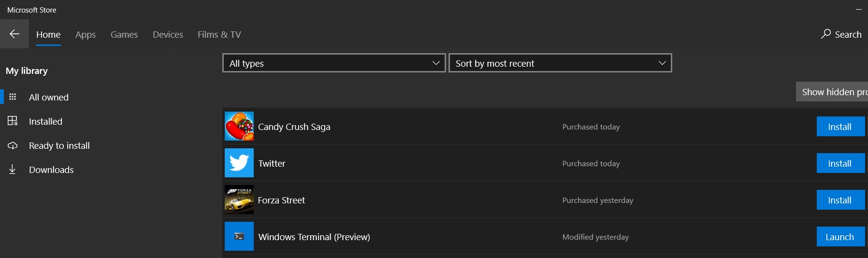This screenshot has height=258, width=868.
Task: Click the Ready to install cloud icon
Action: pyautogui.click(x=13, y=145)
